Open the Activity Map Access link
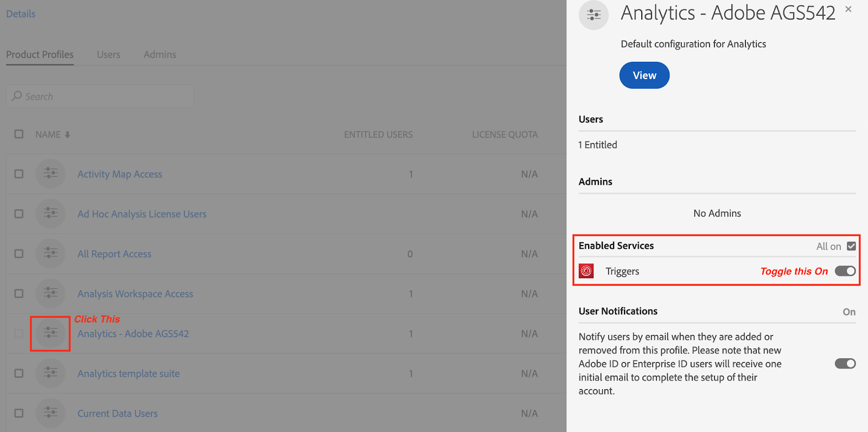The height and width of the screenshot is (432, 868). 120,174
